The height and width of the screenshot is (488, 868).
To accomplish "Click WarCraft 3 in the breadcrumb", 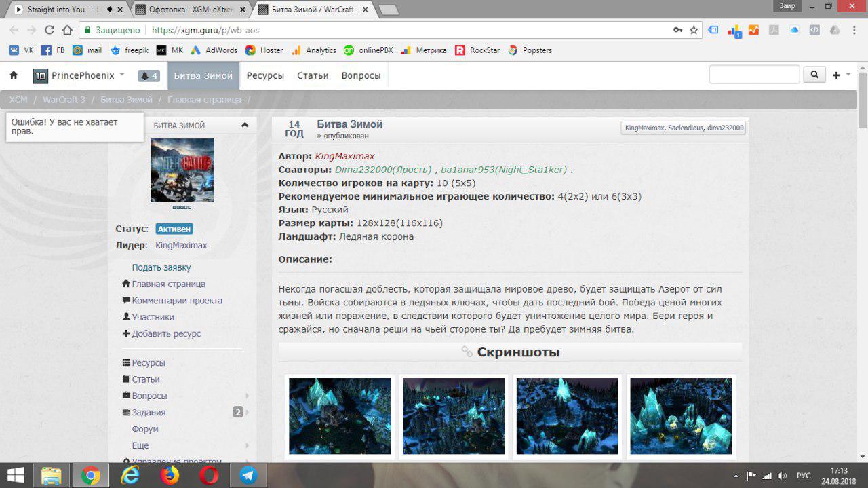I will click(x=64, y=100).
